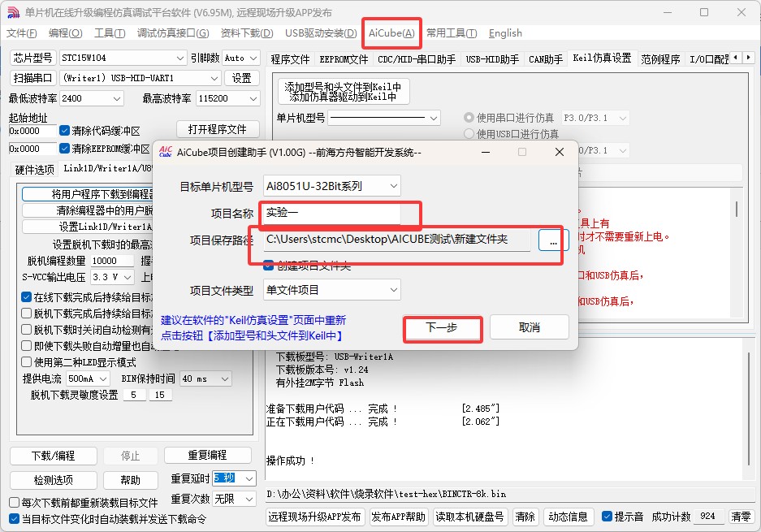Click the 脱机编程数量 10000 field

113,262
